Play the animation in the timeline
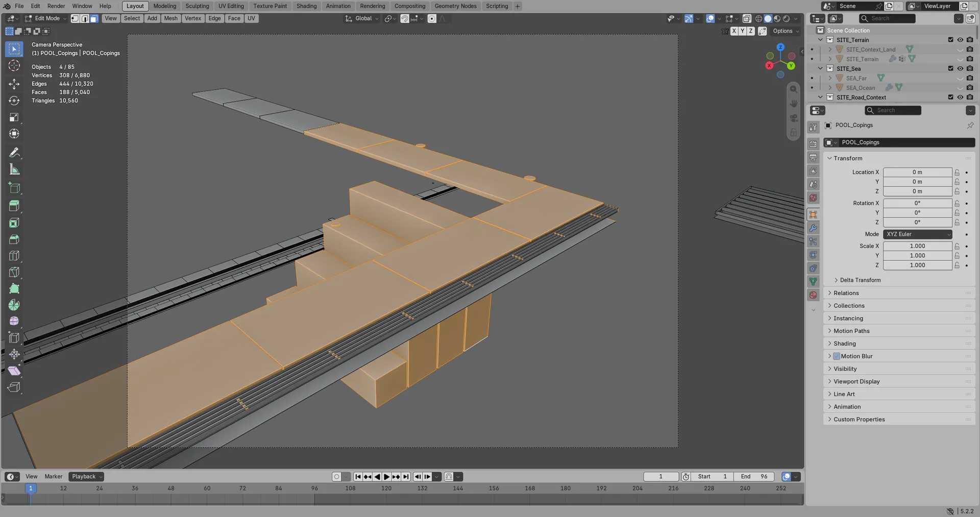The width and height of the screenshot is (980, 517). [386, 477]
